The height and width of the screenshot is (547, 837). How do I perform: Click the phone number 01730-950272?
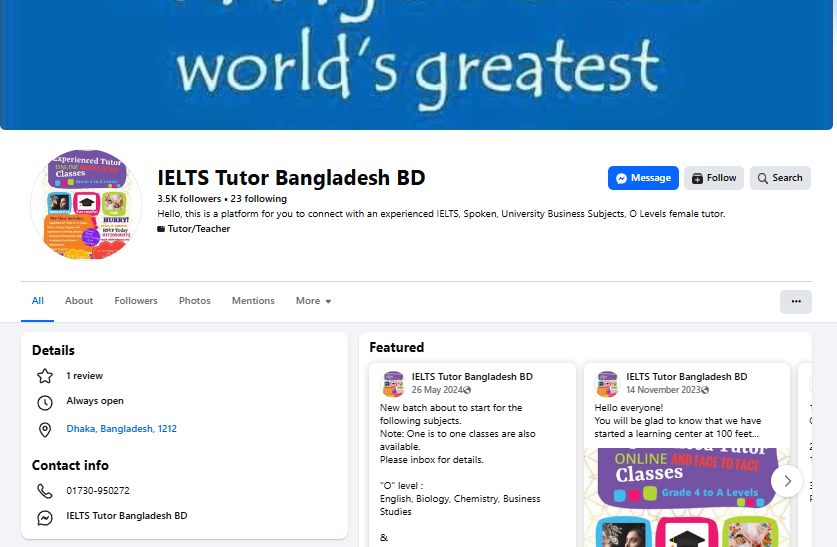pos(98,490)
